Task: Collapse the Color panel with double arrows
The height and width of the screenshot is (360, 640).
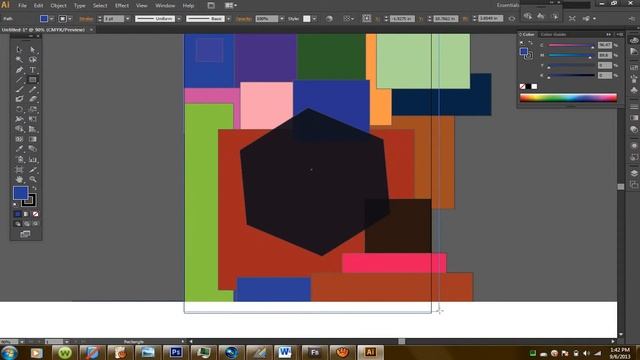Action: click(609, 34)
